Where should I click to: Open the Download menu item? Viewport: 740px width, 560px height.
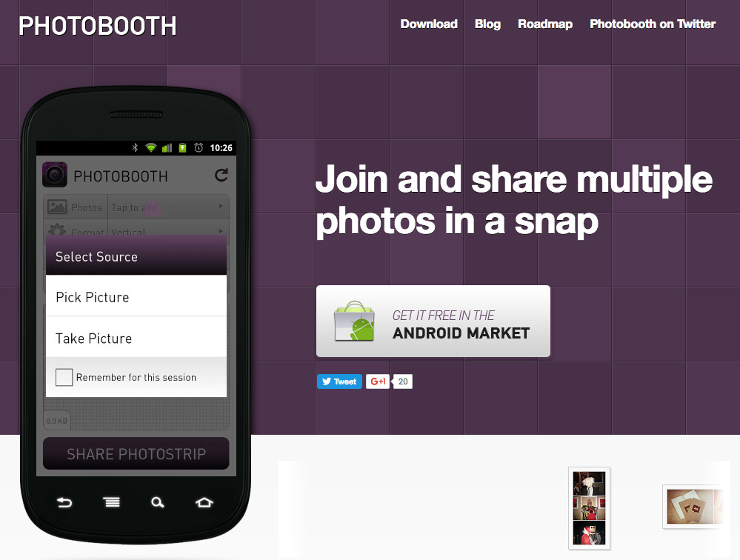pyautogui.click(x=429, y=24)
